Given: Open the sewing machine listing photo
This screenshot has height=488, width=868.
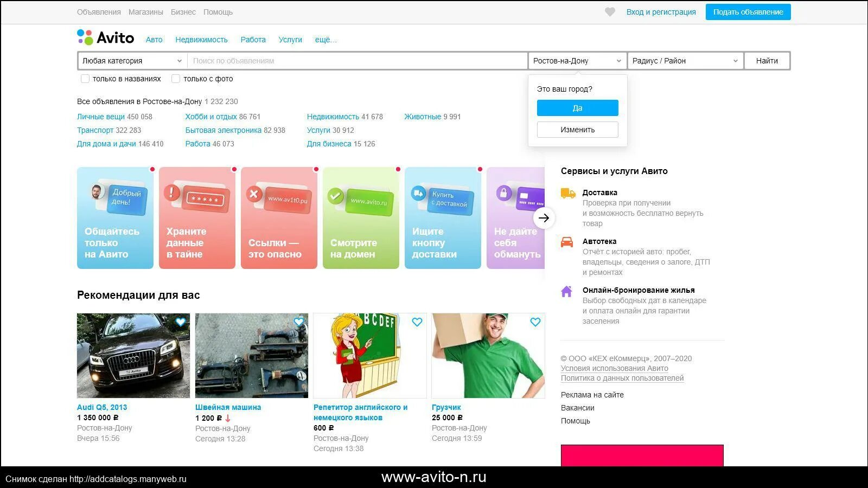Looking at the screenshot, I should (x=252, y=356).
